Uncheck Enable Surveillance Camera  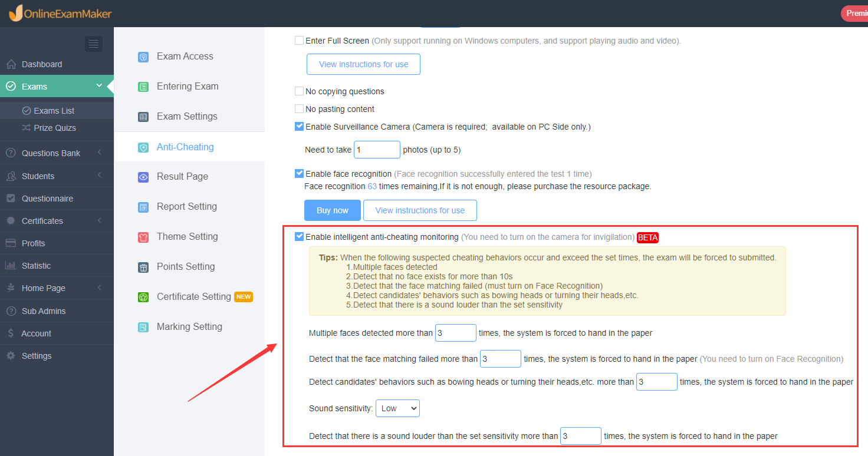pyautogui.click(x=299, y=126)
